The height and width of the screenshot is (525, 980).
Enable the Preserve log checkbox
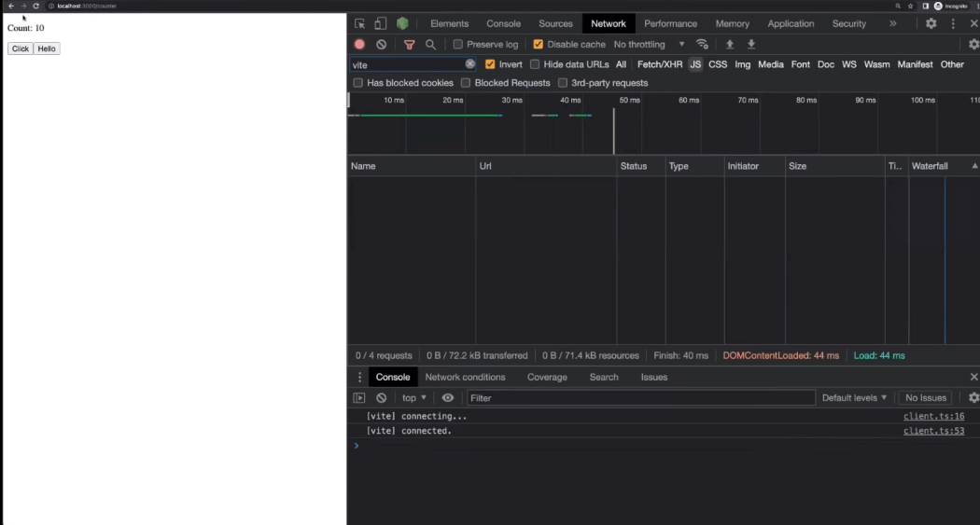click(458, 44)
